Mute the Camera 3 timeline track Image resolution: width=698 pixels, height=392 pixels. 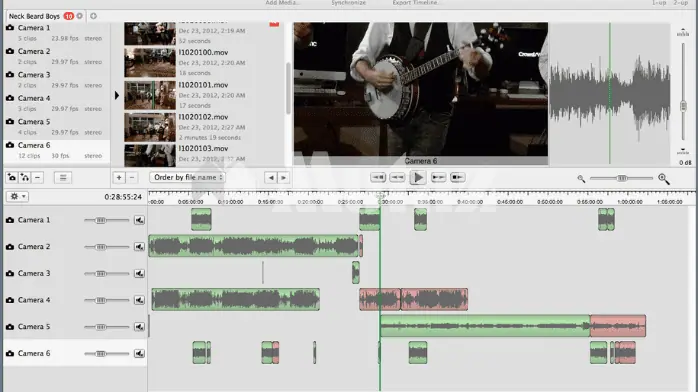[x=139, y=273]
